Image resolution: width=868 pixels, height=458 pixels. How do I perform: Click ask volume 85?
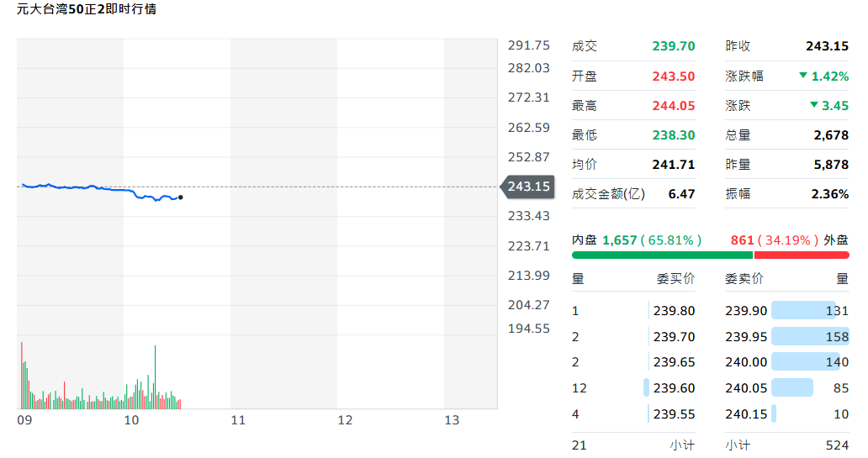(841, 387)
